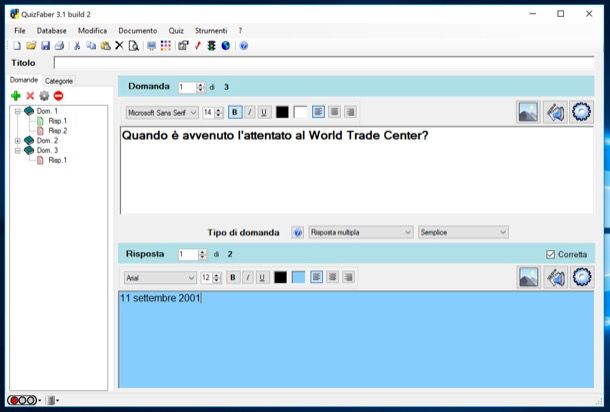
Task: Click the monitor preview toolbar icon
Action: coord(151,46)
